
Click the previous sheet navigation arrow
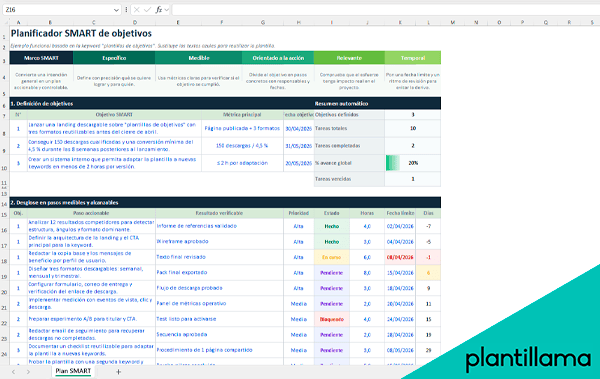click(13, 371)
